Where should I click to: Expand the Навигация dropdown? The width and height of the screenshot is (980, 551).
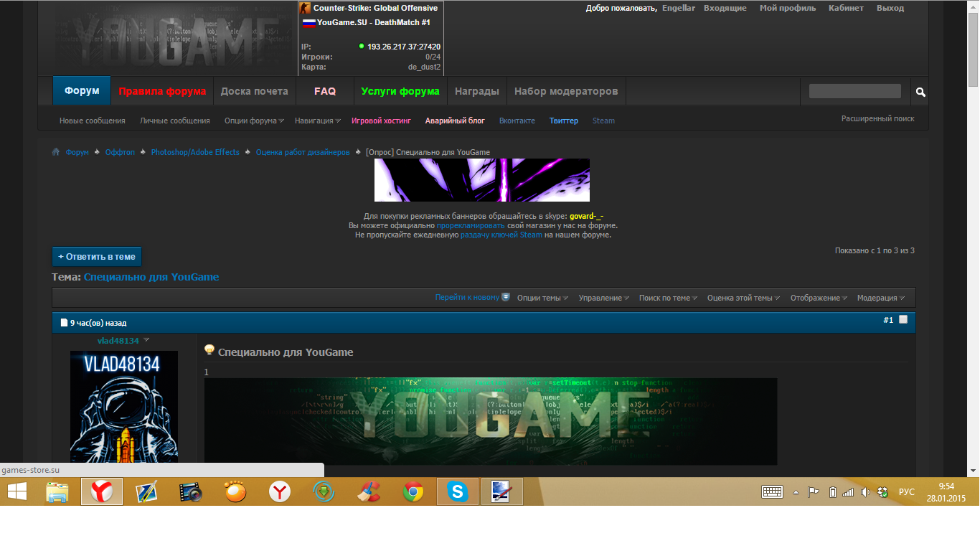coord(317,121)
